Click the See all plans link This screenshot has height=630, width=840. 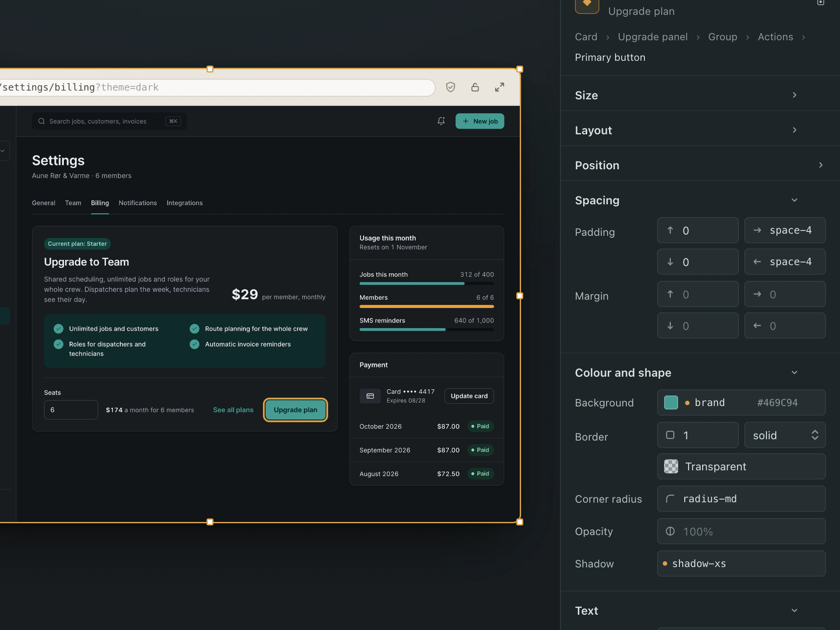(x=233, y=410)
